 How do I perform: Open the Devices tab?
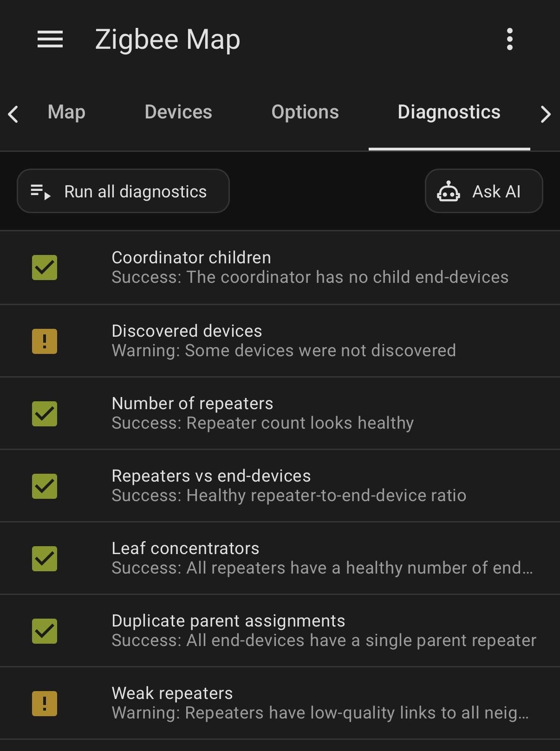pos(178,112)
